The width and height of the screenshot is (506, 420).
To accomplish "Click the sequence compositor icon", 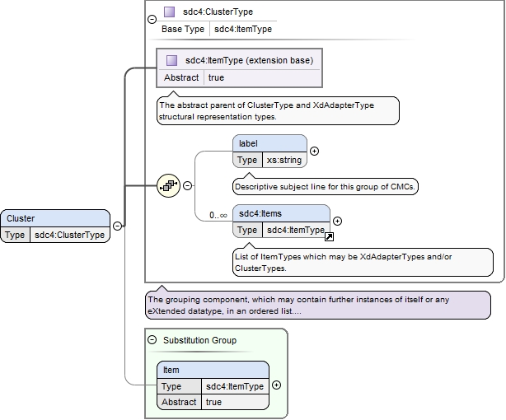I will point(168,185).
